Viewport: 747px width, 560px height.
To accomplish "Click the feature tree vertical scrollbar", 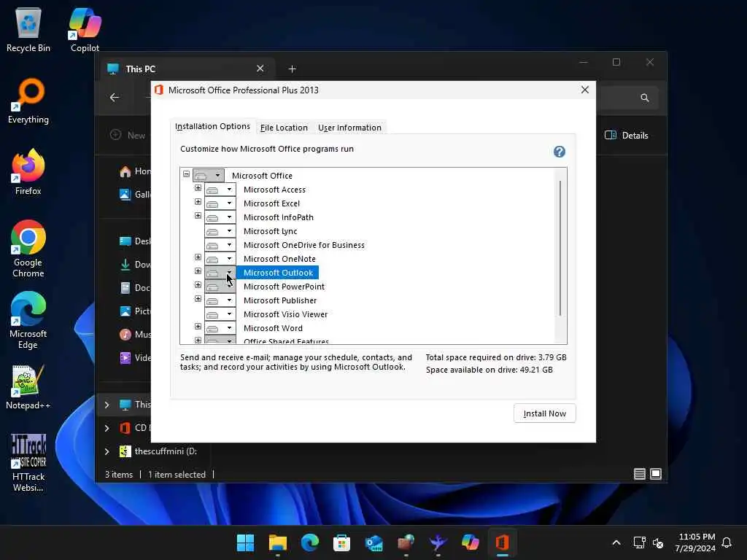I will pyautogui.click(x=560, y=248).
